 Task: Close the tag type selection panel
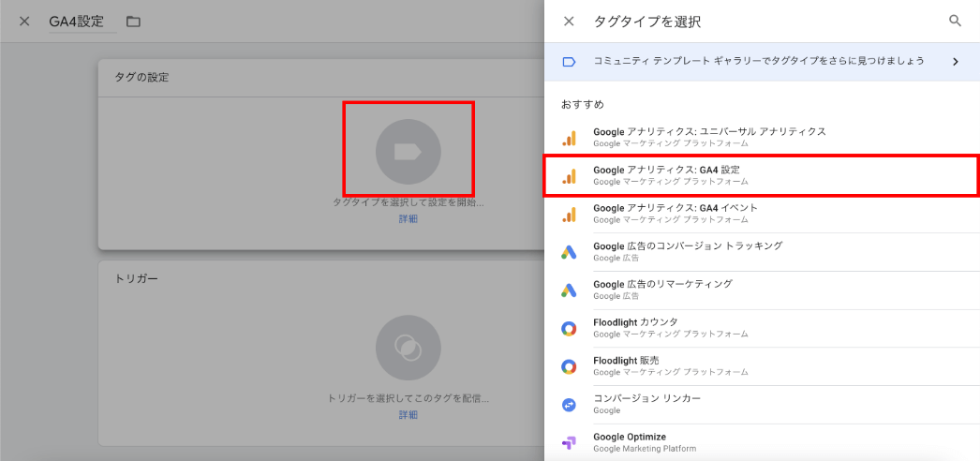[569, 22]
